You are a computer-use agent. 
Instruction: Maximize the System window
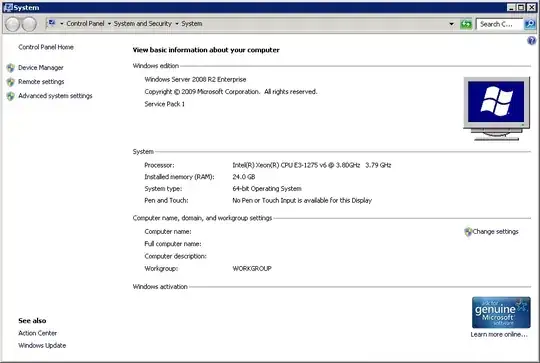pos(521,7)
